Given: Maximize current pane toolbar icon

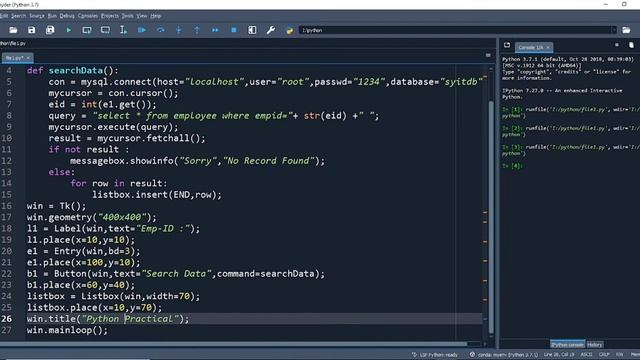Looking at the screenshot, I should 252,30.
